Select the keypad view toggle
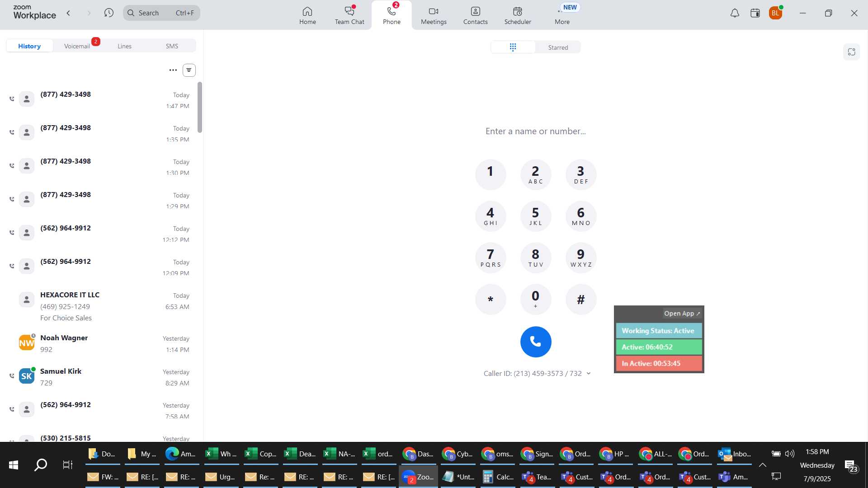Screen dimensions: 868x488 (x=513, y=47)
